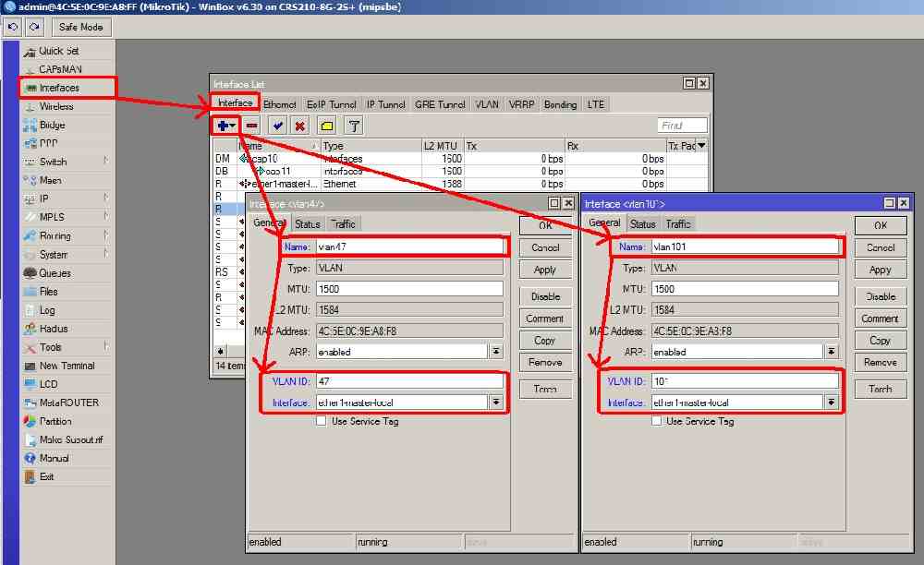Toggle Use Service Tag checkbox in vlan101 window
The width and height of the screenshot is (924, 565).
tap(657, 421)
